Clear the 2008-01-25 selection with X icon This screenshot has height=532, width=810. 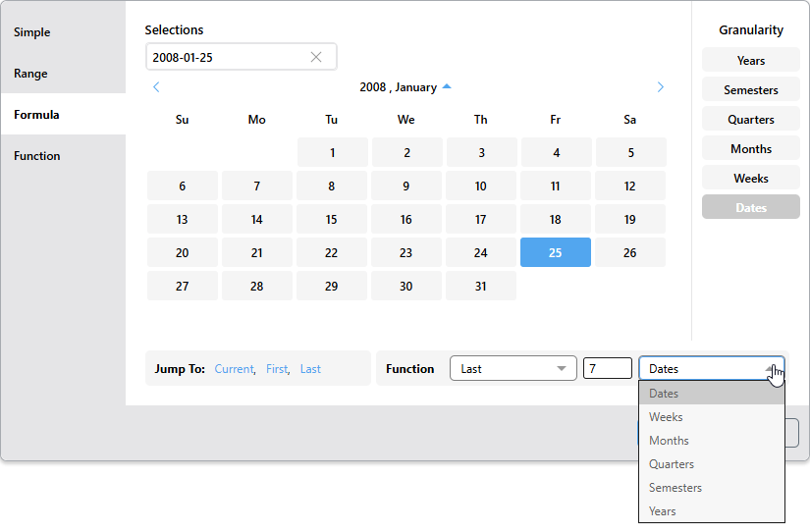click(316, 57)
